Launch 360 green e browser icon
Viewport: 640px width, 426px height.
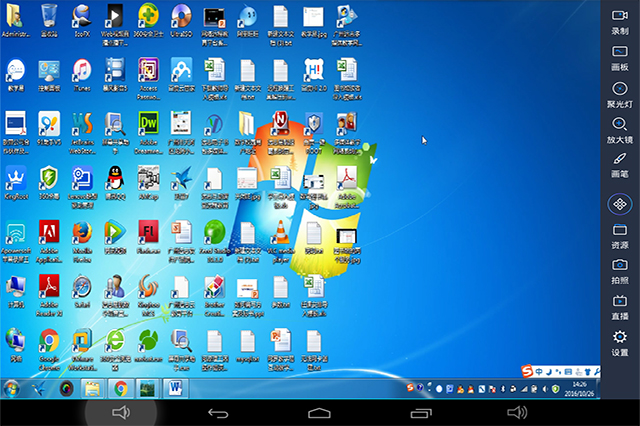(115, 350)
